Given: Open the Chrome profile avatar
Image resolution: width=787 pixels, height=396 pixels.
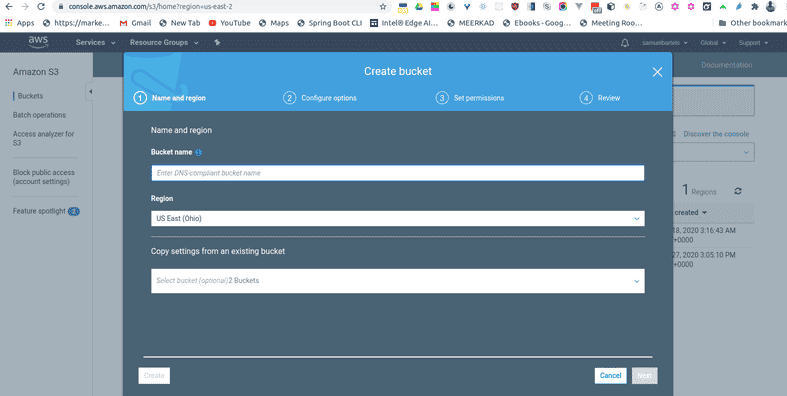Looking at the screenshot, I should (x=770, y=7).
